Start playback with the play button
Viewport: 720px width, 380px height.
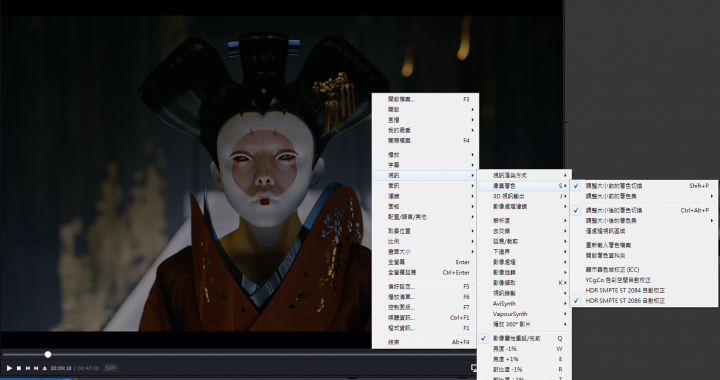pyautogui.click(x=9, y=368)
